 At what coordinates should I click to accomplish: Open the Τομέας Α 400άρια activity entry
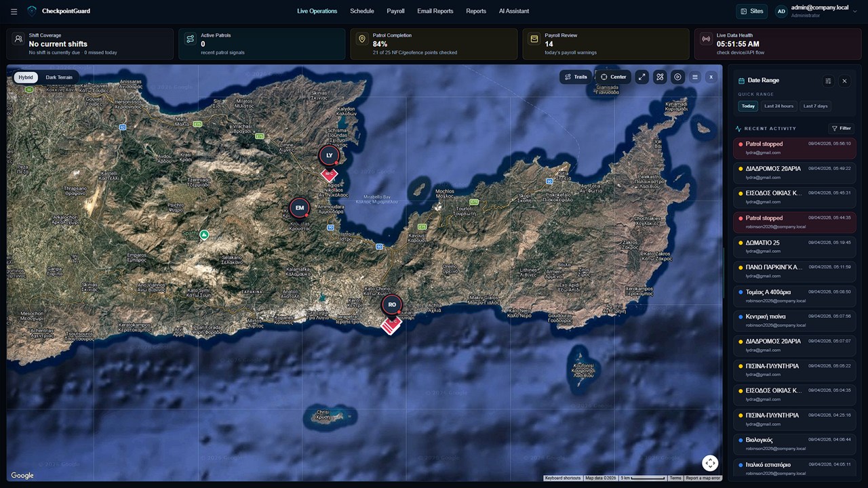[x=795, y=296]
